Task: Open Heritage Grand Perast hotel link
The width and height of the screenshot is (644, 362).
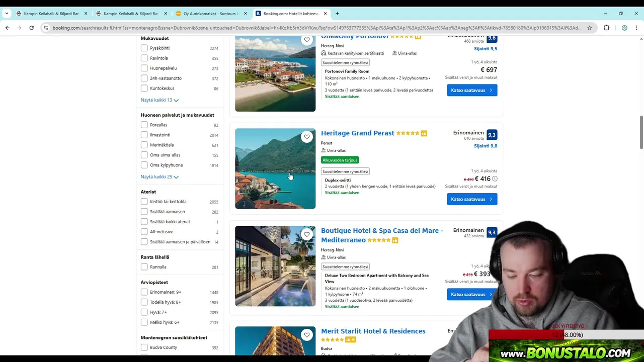Action: coord(358,133)
